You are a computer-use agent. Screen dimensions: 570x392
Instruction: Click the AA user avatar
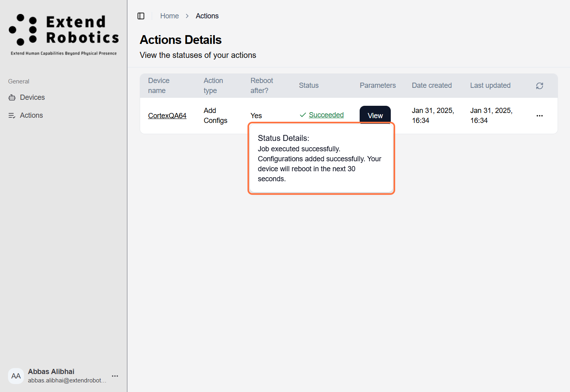(16, 376)
